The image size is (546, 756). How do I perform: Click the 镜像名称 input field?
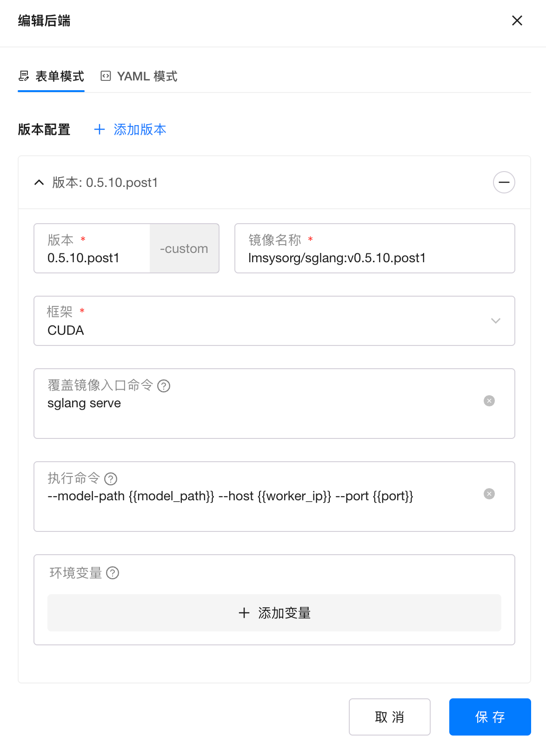pyautogui.click(x=374, y=258)
